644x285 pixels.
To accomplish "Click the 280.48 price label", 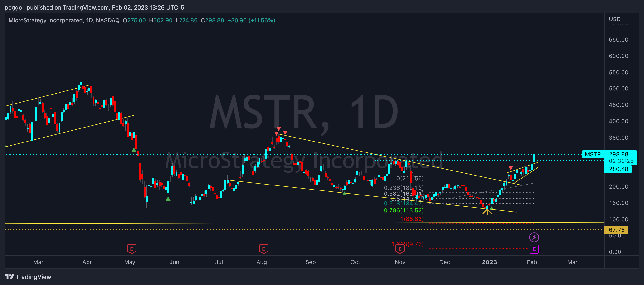I will 618,169.
